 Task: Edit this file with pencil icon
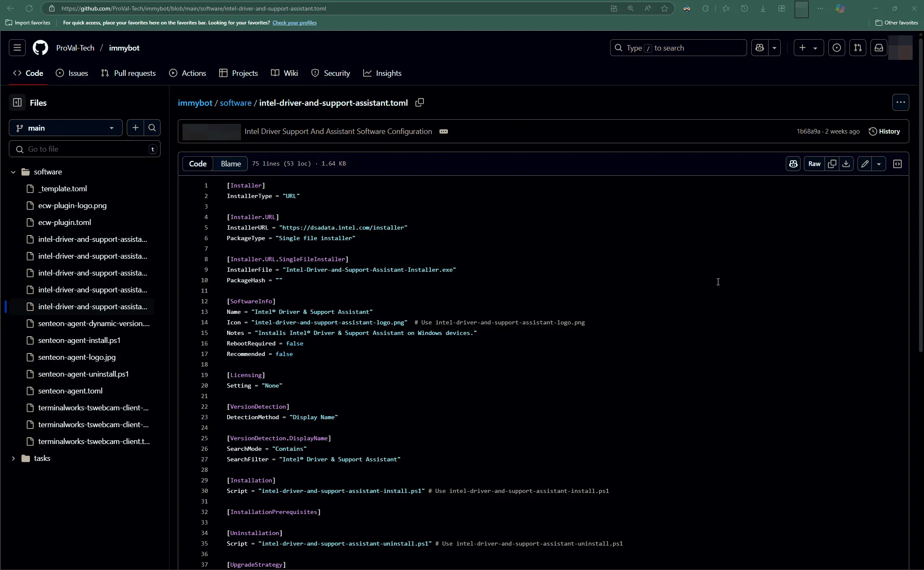(x=865, y=164)
